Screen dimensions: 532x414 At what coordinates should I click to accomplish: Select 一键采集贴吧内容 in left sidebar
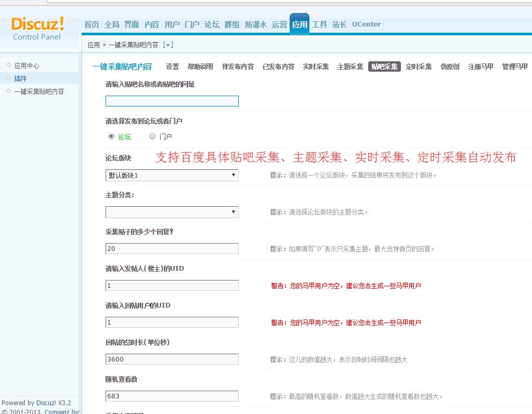(39, 91)
